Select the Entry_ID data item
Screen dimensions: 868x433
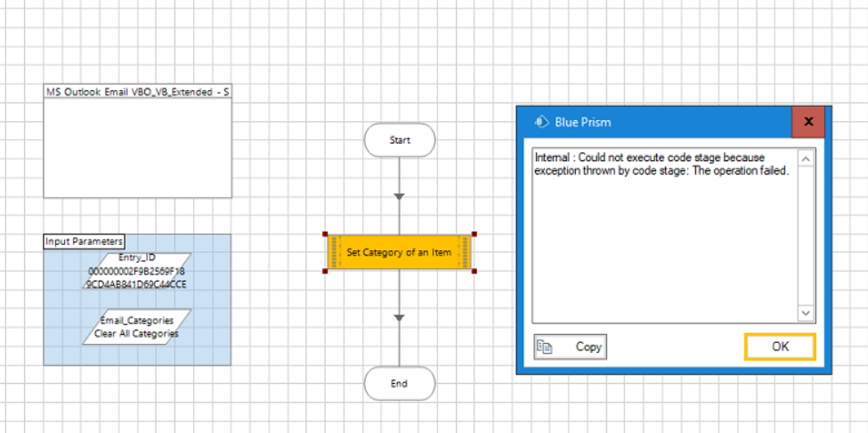[137, 271]
